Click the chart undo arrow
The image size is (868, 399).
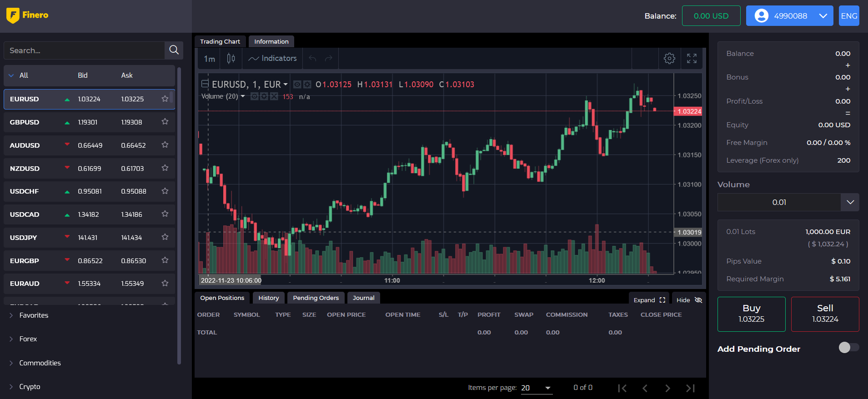point(312,58)
